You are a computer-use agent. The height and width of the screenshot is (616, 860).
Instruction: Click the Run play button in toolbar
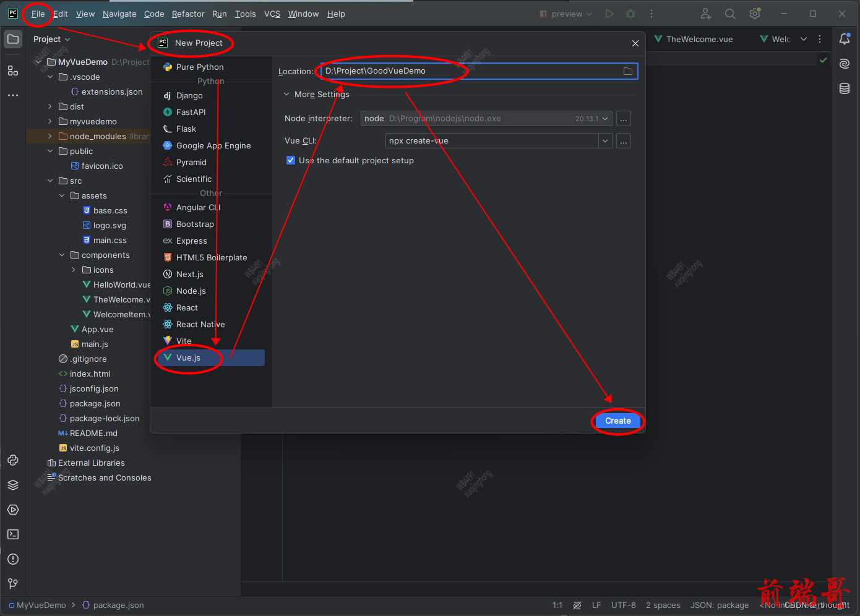pyautogui.click(x=609, y=14)
